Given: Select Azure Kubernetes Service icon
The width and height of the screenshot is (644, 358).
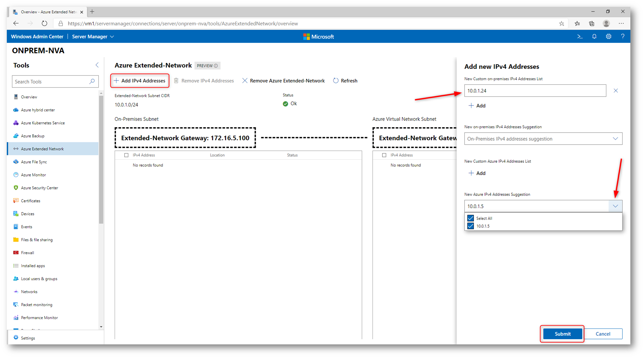Looking at the screenshot, I should pos(16,123).
